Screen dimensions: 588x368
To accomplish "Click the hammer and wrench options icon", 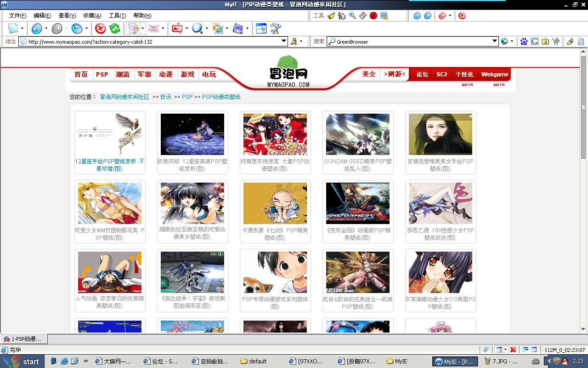I will click(275, 29).
